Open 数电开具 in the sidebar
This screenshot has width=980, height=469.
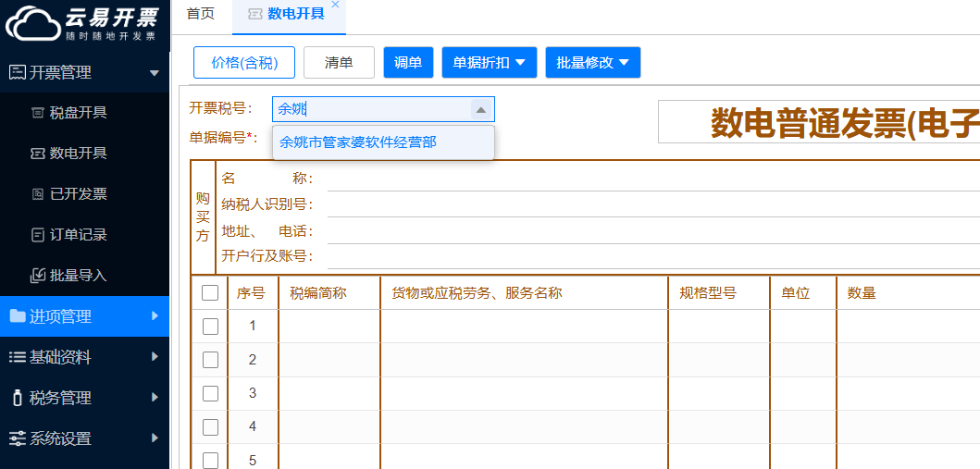84,153
